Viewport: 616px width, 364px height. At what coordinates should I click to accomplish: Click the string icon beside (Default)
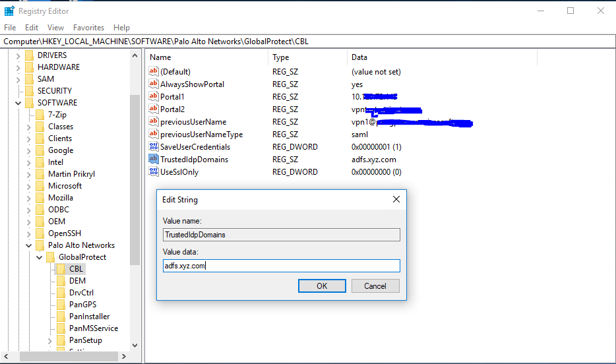(x=153, y=71)
